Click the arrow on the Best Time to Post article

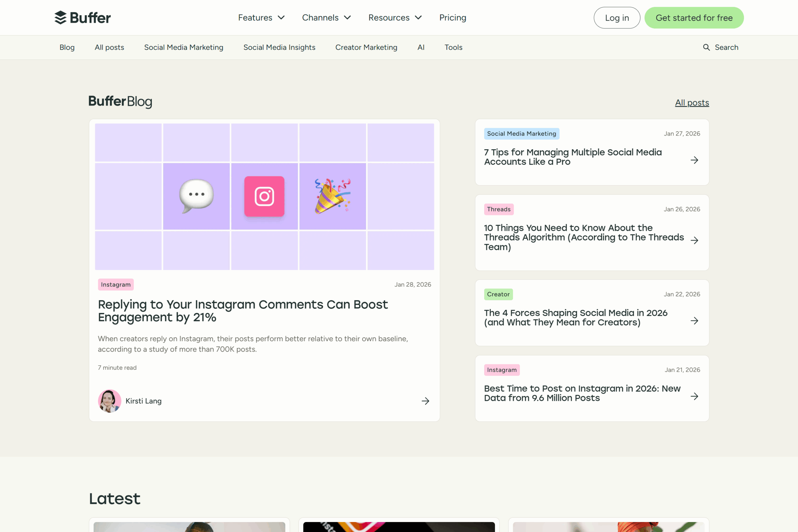(694, 396)
